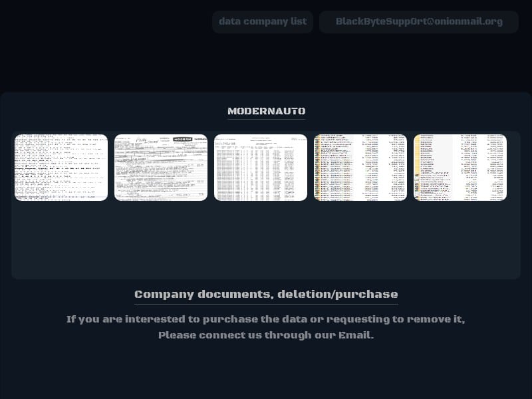Open the spreadsheet thumbnail with green-orange edge

click(x=360, y=168)
